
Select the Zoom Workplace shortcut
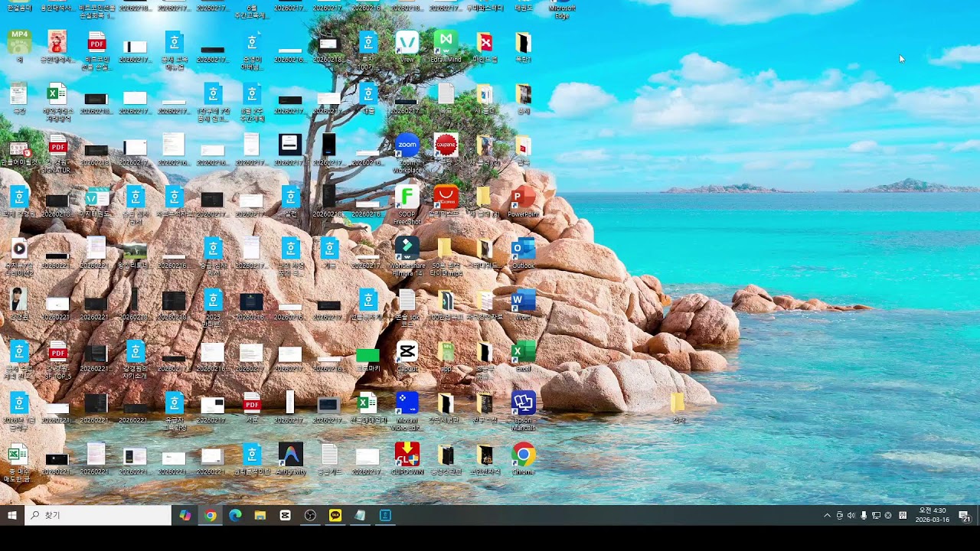407,153
